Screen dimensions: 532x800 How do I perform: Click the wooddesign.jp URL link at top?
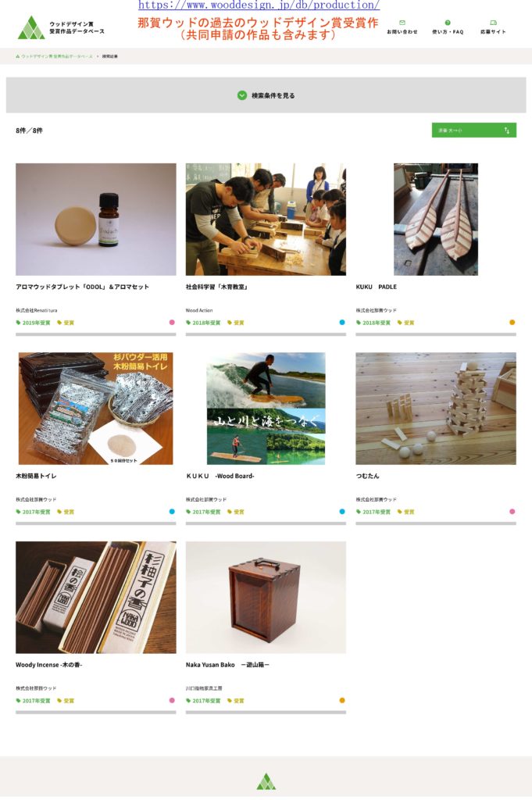(259, 5)
